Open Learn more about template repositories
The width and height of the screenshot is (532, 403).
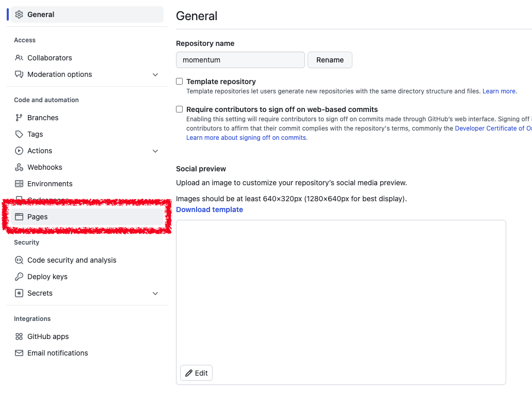pyautogui.click(x=499, y=91)
